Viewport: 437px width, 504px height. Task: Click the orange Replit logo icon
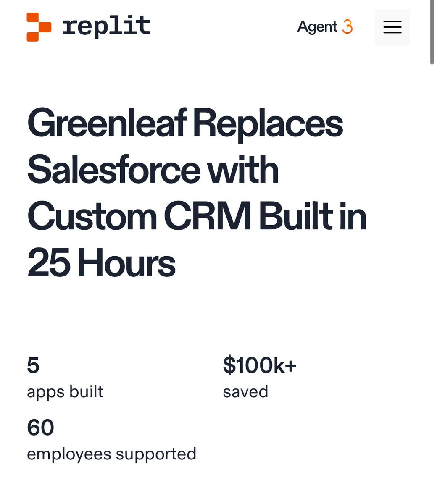[x=39, y=27]
